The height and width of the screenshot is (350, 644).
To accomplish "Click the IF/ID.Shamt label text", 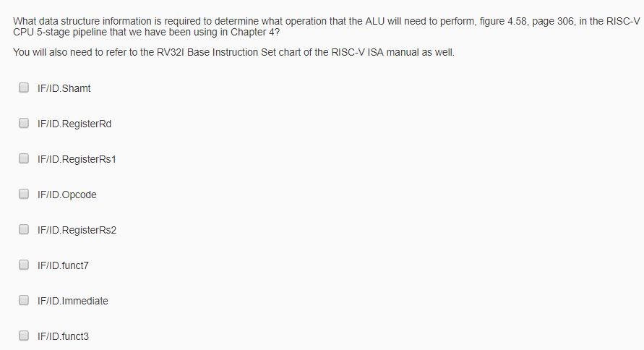I will point(64,88).
